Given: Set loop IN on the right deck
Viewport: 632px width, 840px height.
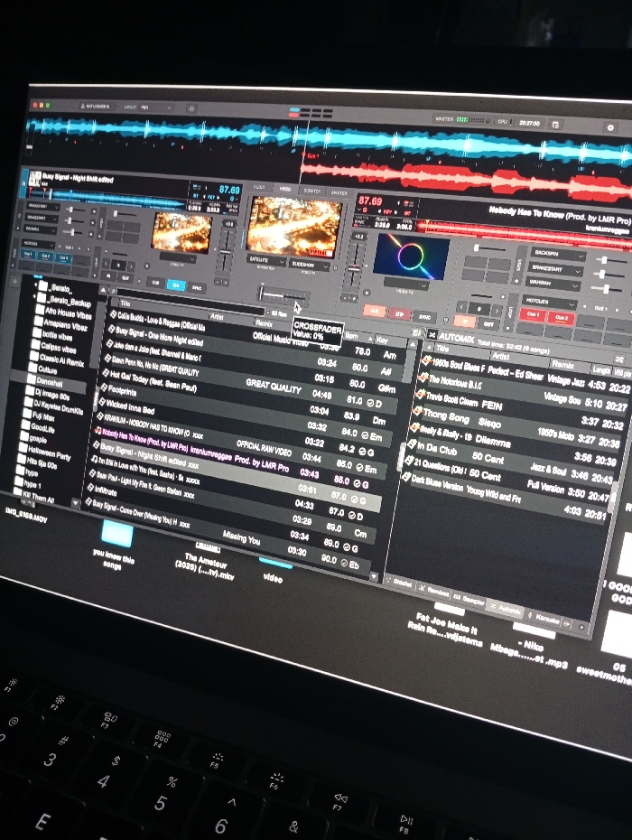Looking at the screenshot, I should click(x=464, y=322).
